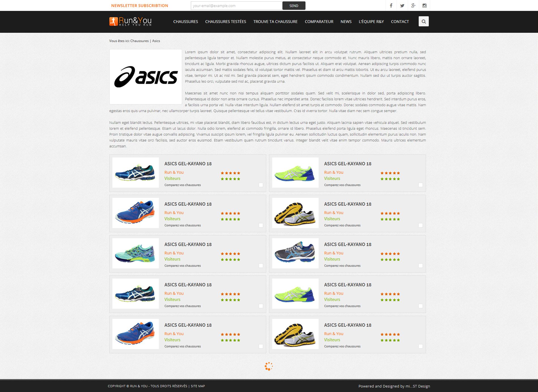Image resolution: width=538 pixels, height=392 pixels.
Task: Open ASICS GEL-KAYANO 18 title beside mint shoe
Action: point(188,244)
